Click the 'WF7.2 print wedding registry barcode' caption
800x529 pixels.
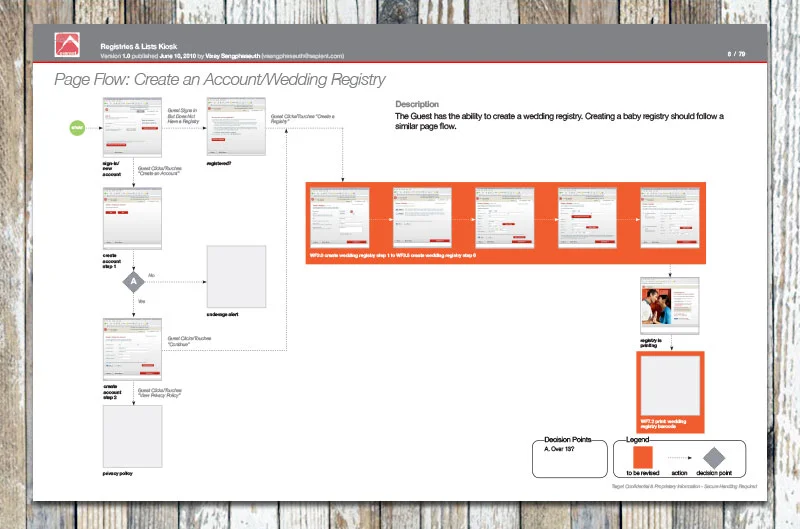664,424
